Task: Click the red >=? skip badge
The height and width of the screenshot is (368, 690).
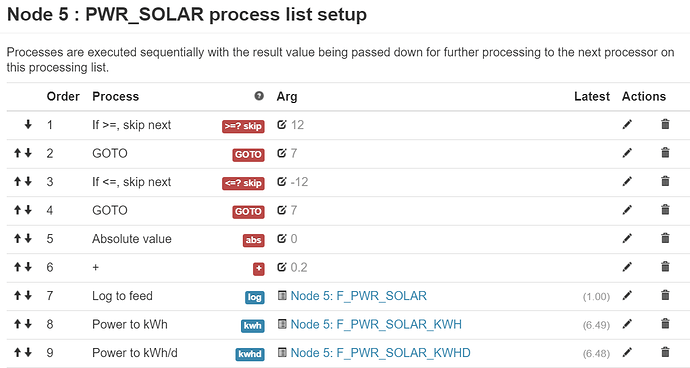Action: pos(243,126)
